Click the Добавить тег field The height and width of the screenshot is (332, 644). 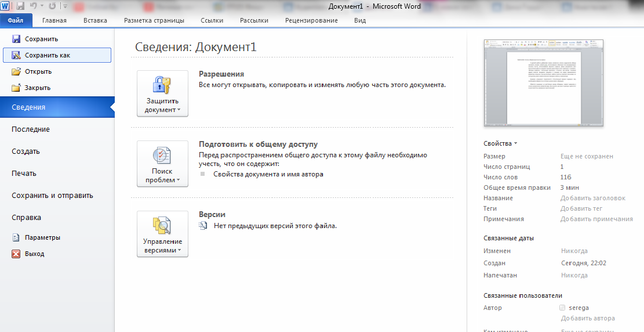point(581,208)
